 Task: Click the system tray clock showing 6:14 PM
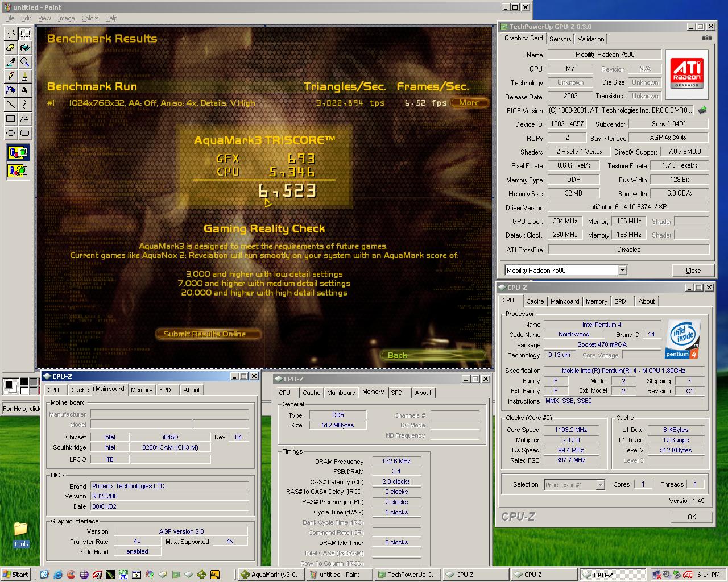tap(708, 575)
